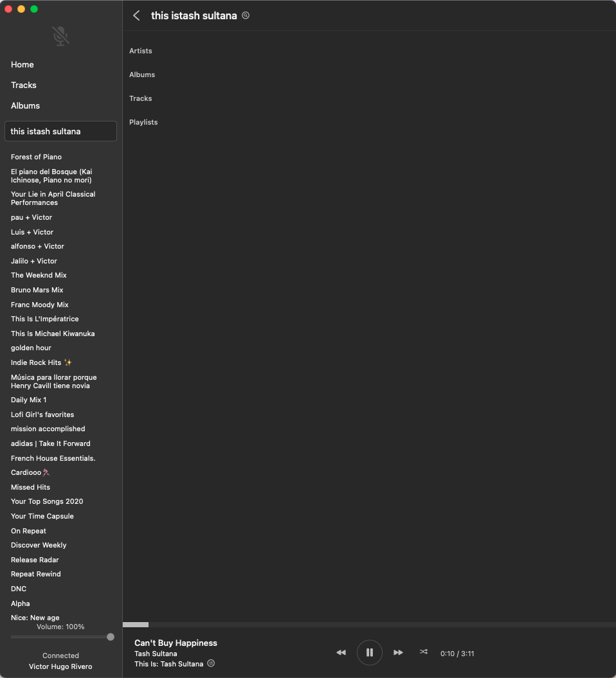
Task: Open the alfonso + Victor playlist
Action: pos(38,247)
